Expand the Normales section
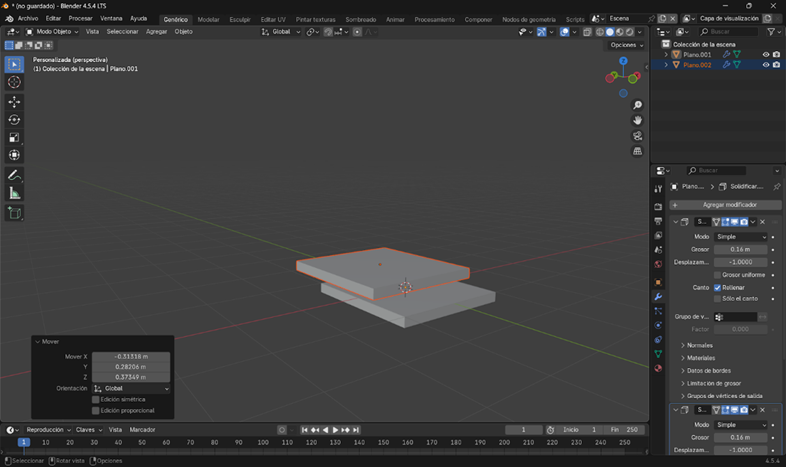Viewport: 786px width, 467px height. (700, 345)
